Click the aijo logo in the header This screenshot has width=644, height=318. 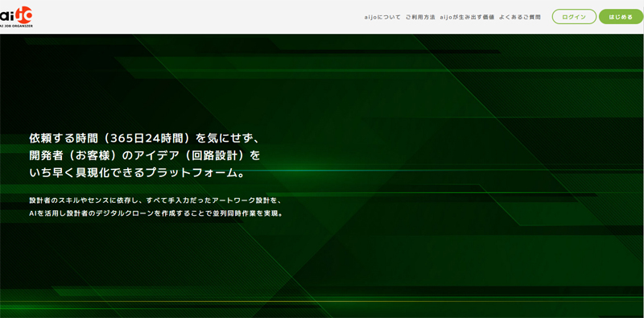(x=16, y=17)
